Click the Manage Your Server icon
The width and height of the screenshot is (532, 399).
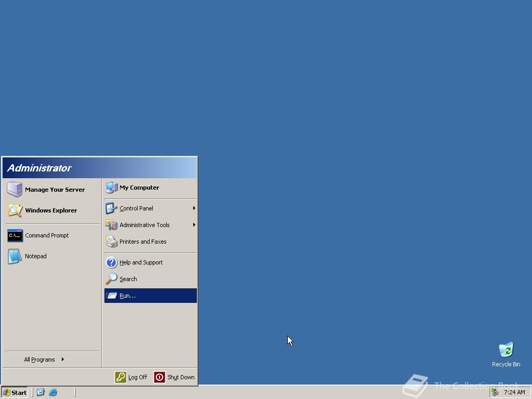(15, 189)
